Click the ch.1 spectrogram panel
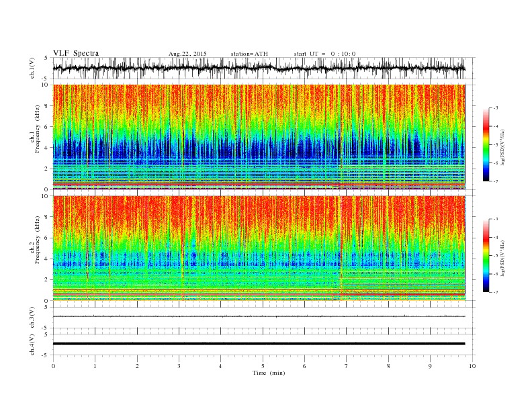 pyautogui.click(x=259, y=137)
